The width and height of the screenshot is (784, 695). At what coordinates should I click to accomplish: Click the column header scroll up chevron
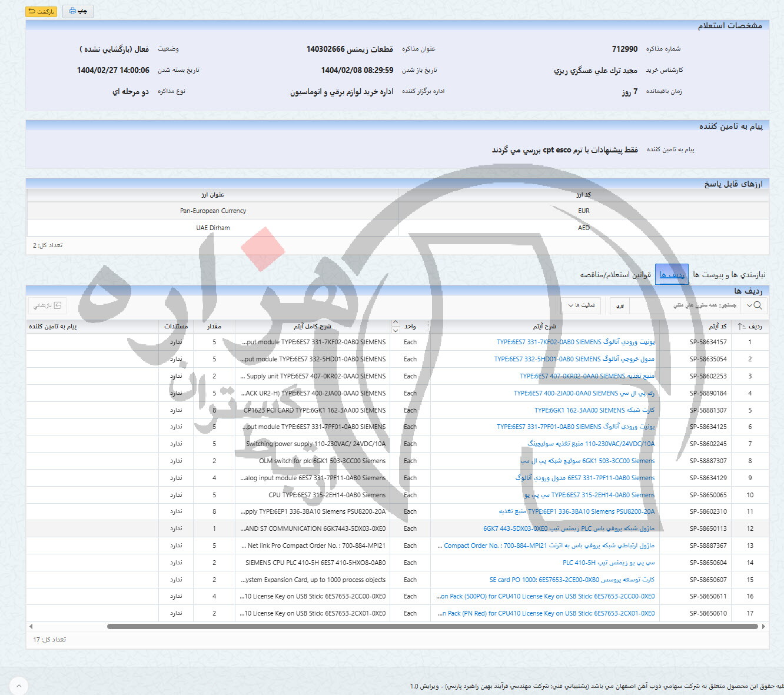point(395,322)
